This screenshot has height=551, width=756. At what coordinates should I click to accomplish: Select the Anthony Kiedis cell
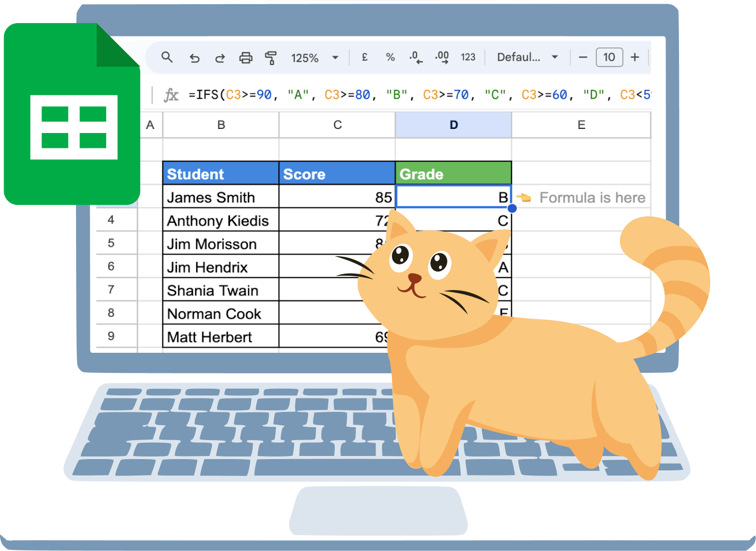[x=221, y=220]
